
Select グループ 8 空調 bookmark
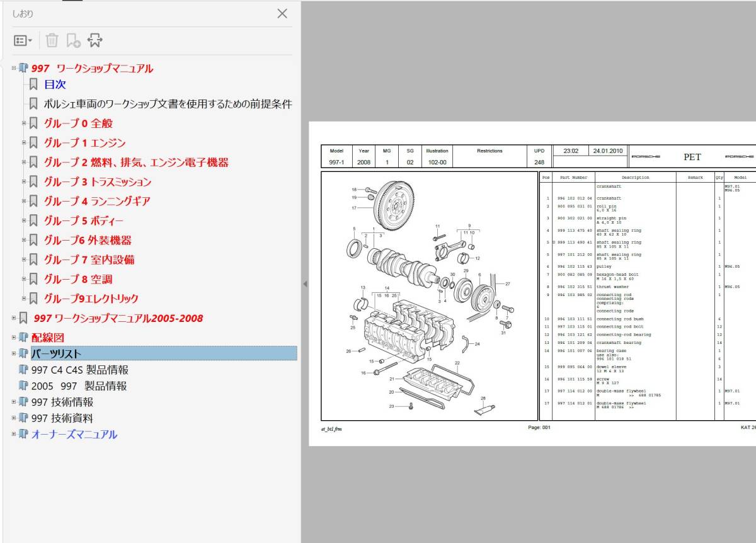pos(77,280)
